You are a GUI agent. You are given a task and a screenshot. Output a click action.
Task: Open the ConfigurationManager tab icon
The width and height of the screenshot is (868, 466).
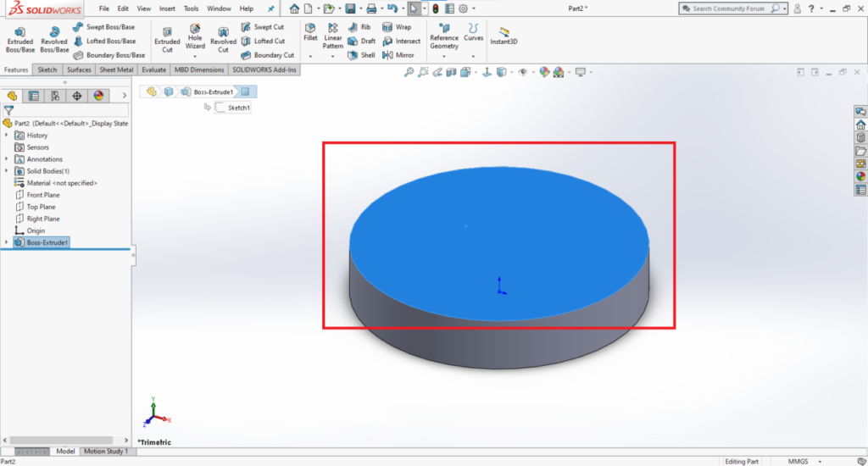click(55, 96)
